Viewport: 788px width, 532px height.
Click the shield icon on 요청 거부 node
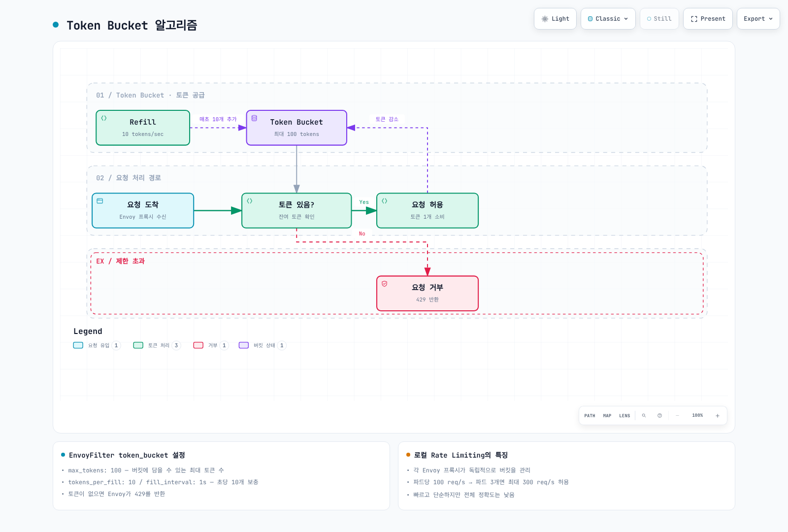coord(385,284)
